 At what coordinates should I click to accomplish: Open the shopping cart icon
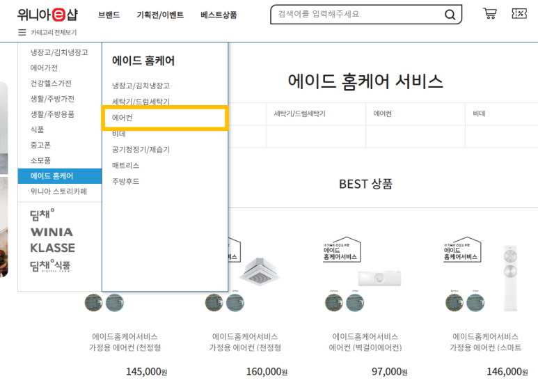pyautogui.click(x=489, y=14)
